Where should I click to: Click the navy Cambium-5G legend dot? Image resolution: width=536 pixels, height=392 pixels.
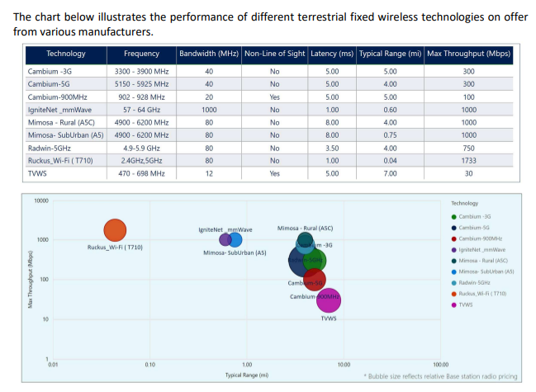coord(453,228)
